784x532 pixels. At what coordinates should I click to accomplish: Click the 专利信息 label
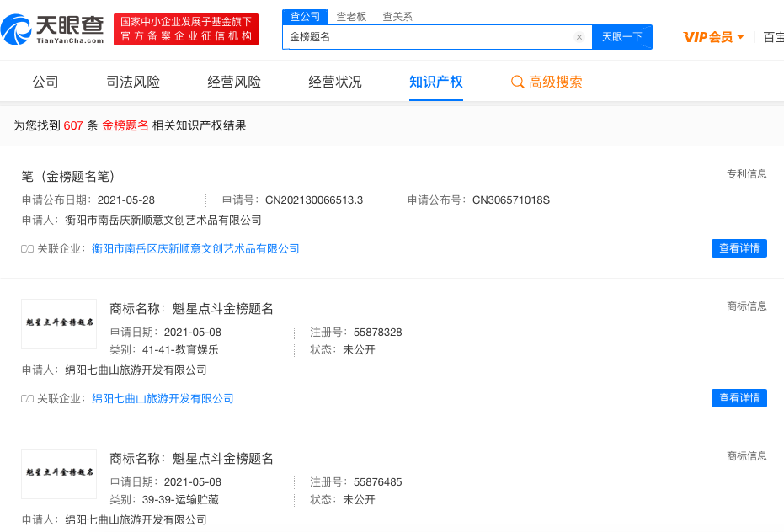746,174
